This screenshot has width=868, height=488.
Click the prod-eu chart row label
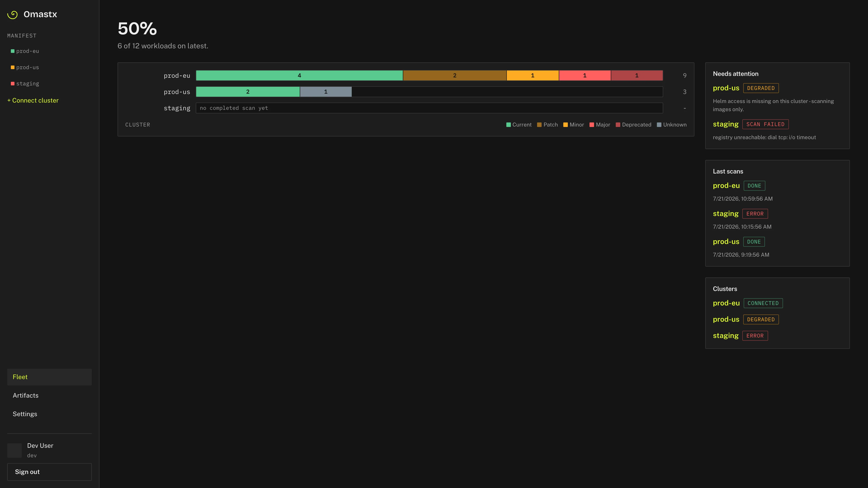coord(177,75)
